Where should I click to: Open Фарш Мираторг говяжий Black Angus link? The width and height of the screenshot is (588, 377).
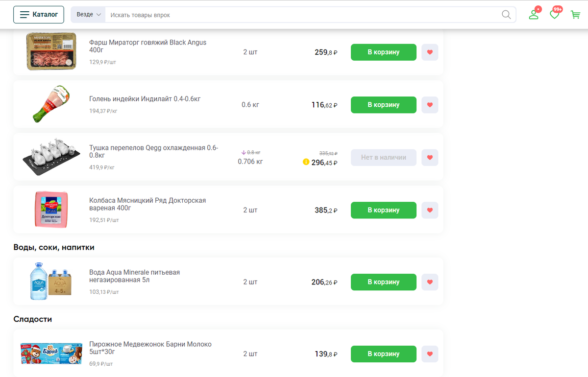(x=147, y=46)
